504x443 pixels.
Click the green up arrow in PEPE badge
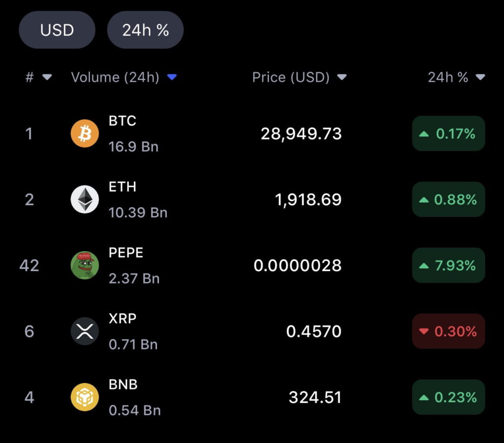pos(424,266)
